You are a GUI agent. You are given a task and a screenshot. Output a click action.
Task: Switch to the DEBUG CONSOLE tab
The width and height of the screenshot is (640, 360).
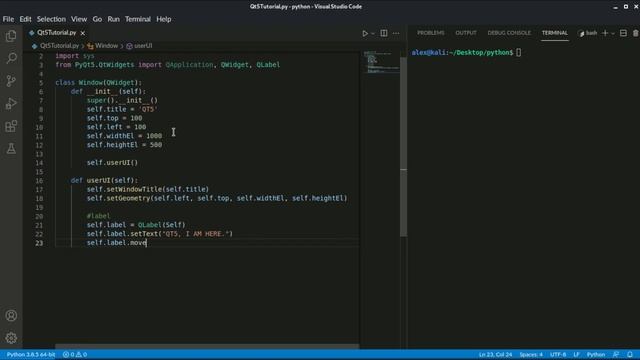click(x=509, y=33)
